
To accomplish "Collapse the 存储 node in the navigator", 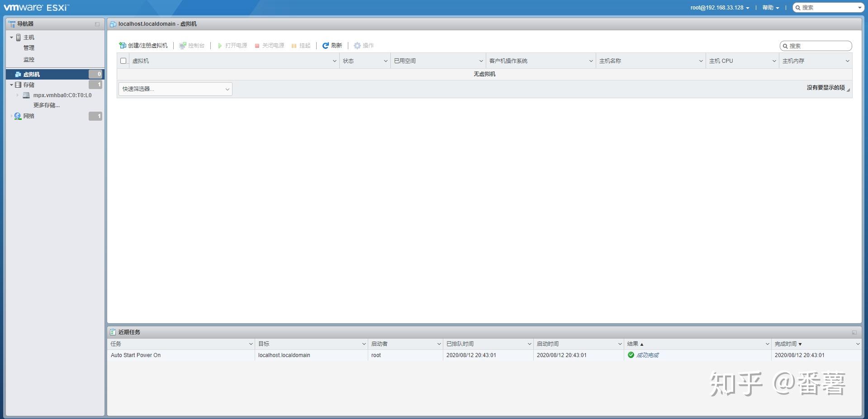I will [x=11, y=85].
